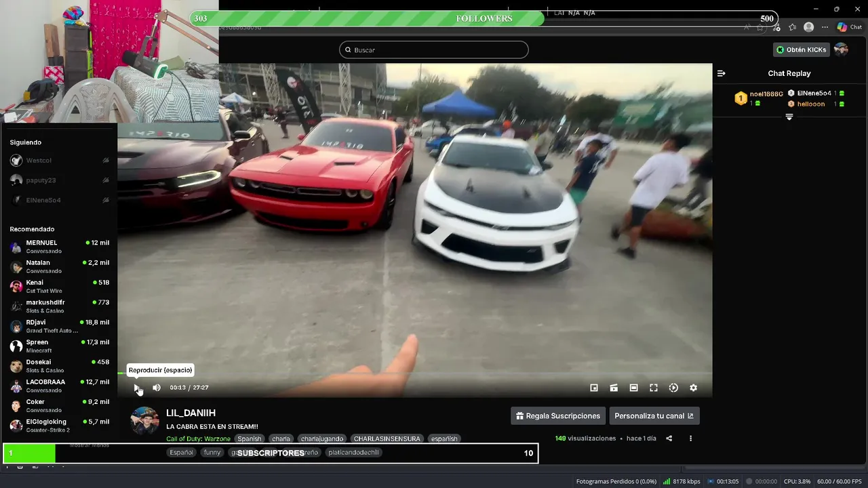Click the video progress bar
The image size is (868, 488).
click(x=415, y=373)
